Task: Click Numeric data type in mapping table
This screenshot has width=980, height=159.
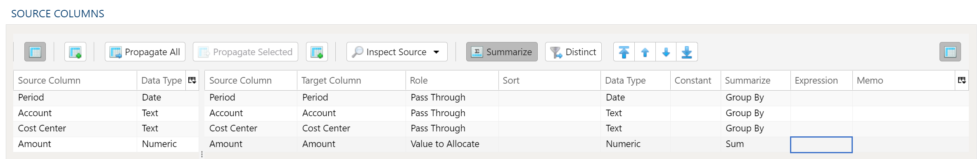Action: (635, 144)
